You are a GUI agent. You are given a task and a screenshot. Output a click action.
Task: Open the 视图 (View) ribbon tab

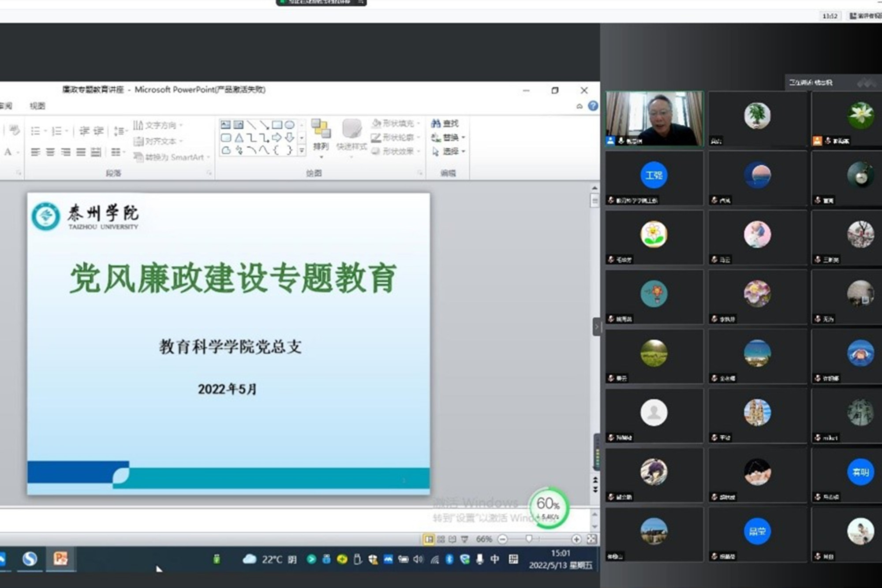click(37, 106)
